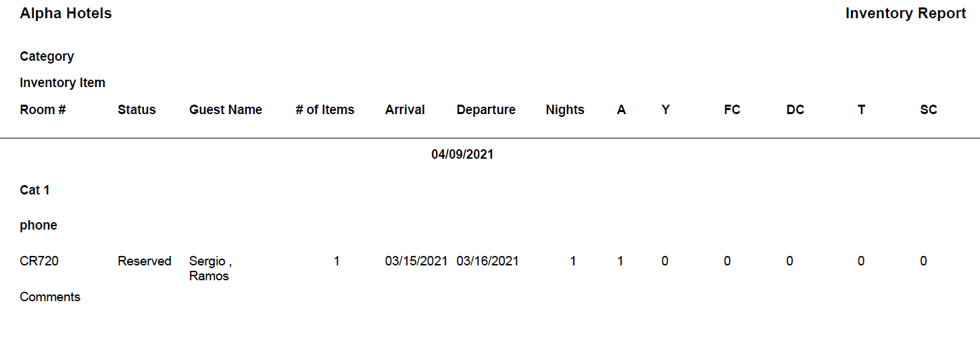Image resolution: width=980 pixels, height=339 pixels.
Task: Click the Status column header
Action: point(137,110)
